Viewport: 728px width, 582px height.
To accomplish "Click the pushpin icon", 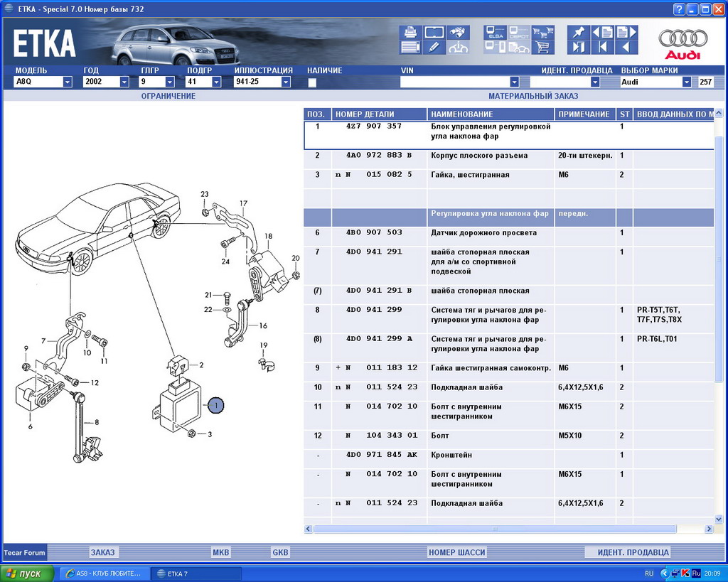I will point(578,33).
